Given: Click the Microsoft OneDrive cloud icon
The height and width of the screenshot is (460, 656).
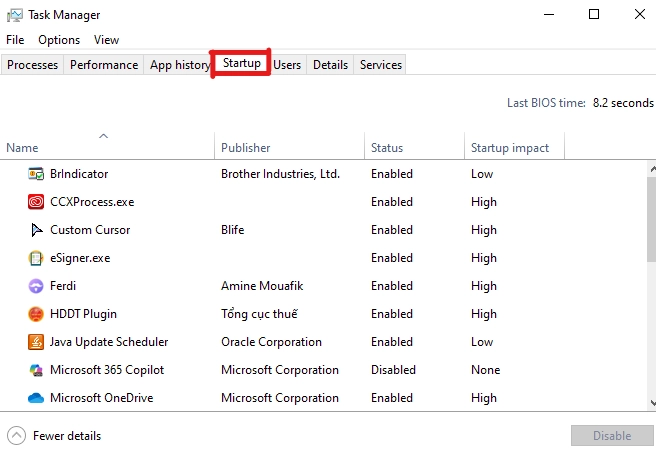Looking at the screenshot, I should [x=36, y=398].
